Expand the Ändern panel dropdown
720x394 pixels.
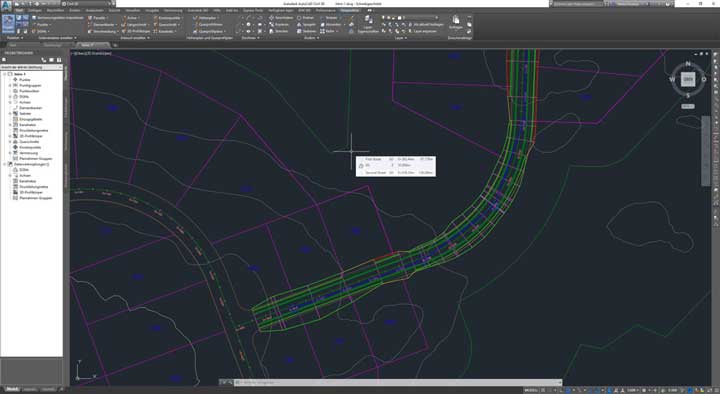pos(311,38)
